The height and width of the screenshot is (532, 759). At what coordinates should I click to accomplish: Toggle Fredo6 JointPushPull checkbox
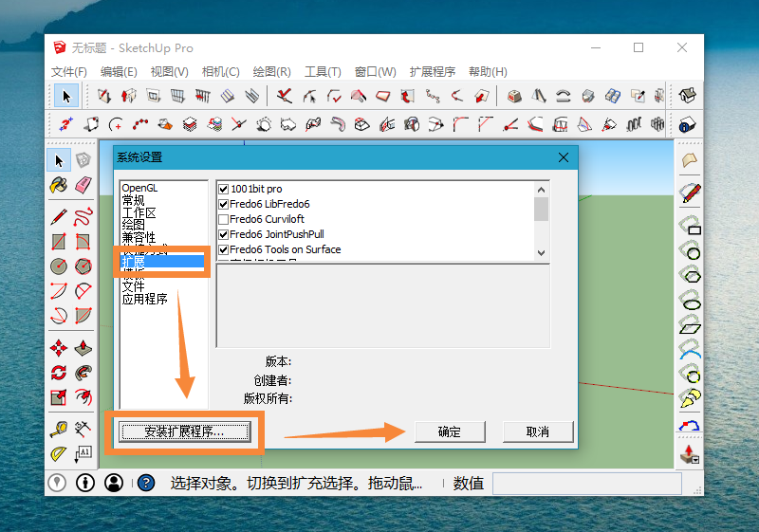pos(223,234)
